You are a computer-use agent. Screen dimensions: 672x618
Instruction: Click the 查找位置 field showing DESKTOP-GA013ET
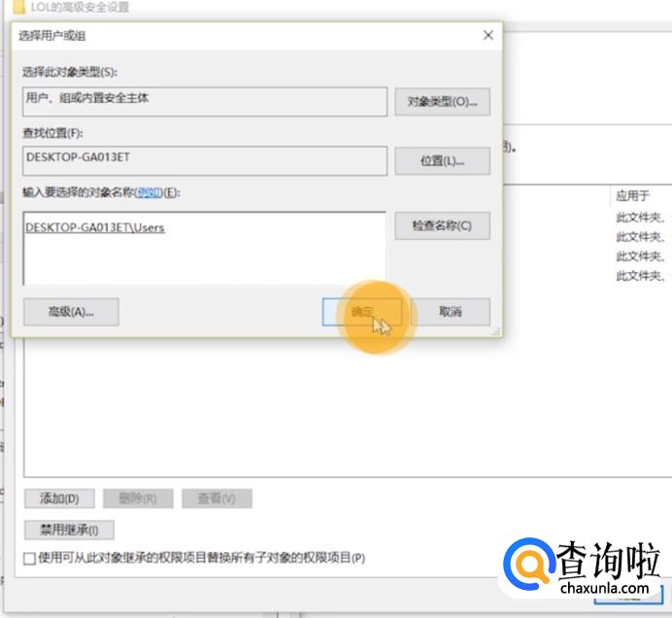pyautogui.click(x=204, y=160)
